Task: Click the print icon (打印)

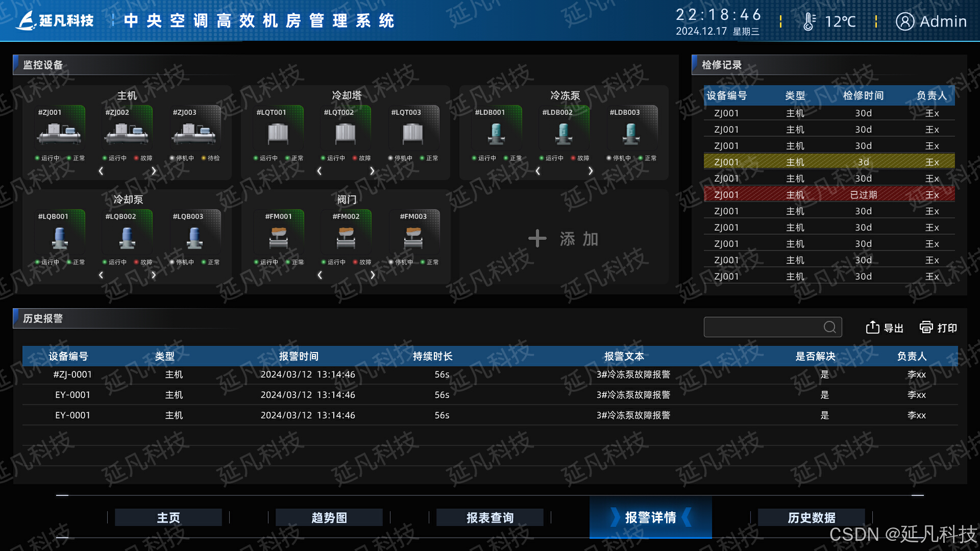Action: tap(926, 328)
